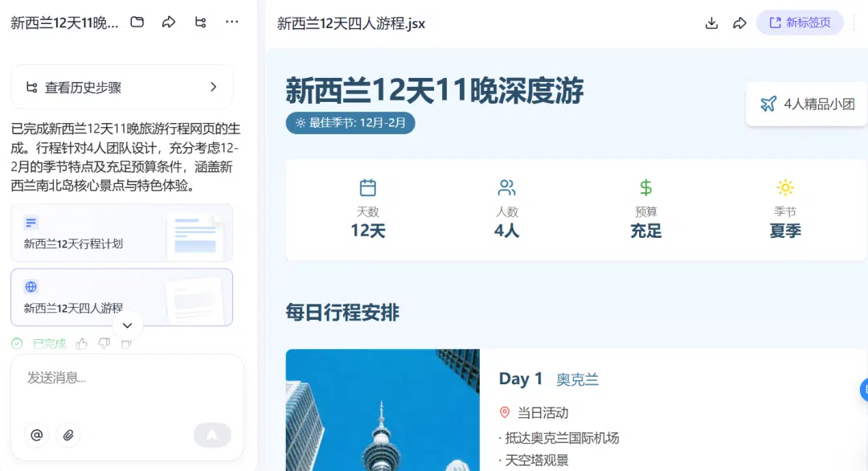Image resolution: width=868 pixels, height=471 pixels.
Task: Download the jsx file via download icon
Action: 711,23
